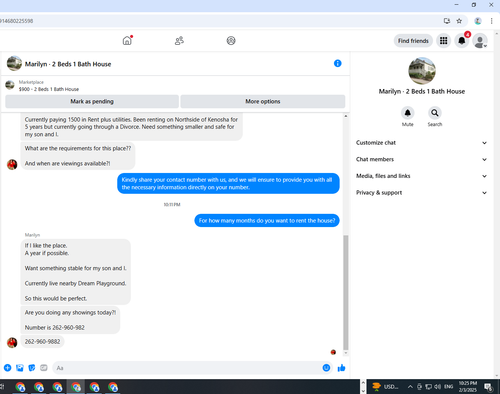Click the 'Kindly share your contact number' message
500x394 pixels.
coord(228,183)
